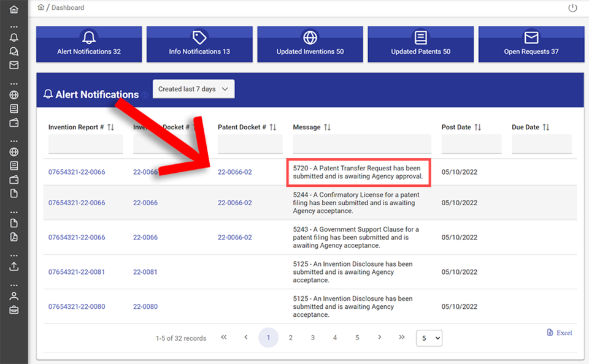The width and height of the screenshot is (589, 364).
Task: Open invention report 07654321-22-0081
Action: [x=77, y=272]
